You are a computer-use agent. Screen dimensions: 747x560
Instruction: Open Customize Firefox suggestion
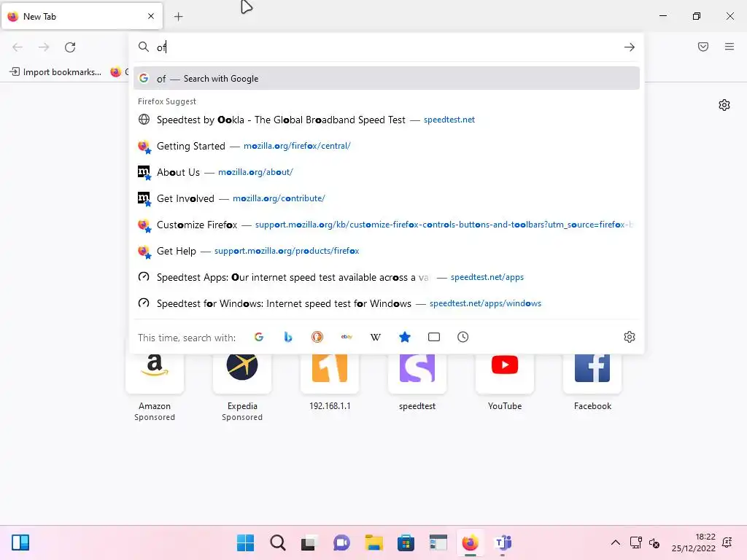pyautogui.click(x=387, y=225)
